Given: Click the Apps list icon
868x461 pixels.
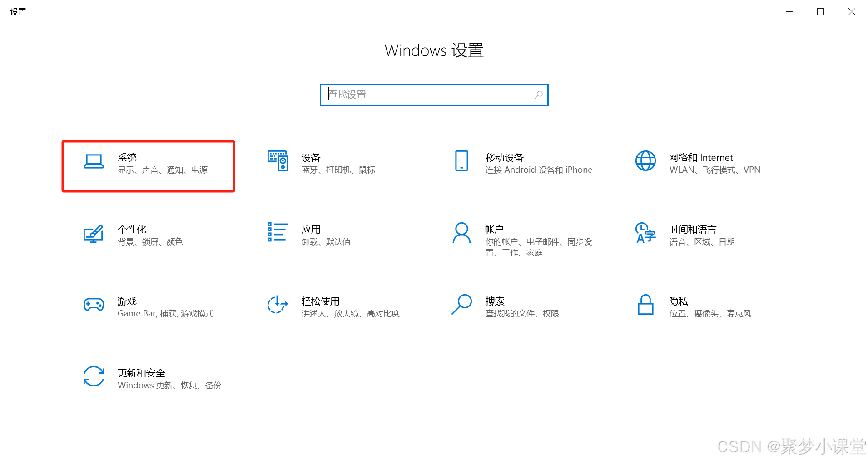Looking at the screenshot, I should 278,232.
